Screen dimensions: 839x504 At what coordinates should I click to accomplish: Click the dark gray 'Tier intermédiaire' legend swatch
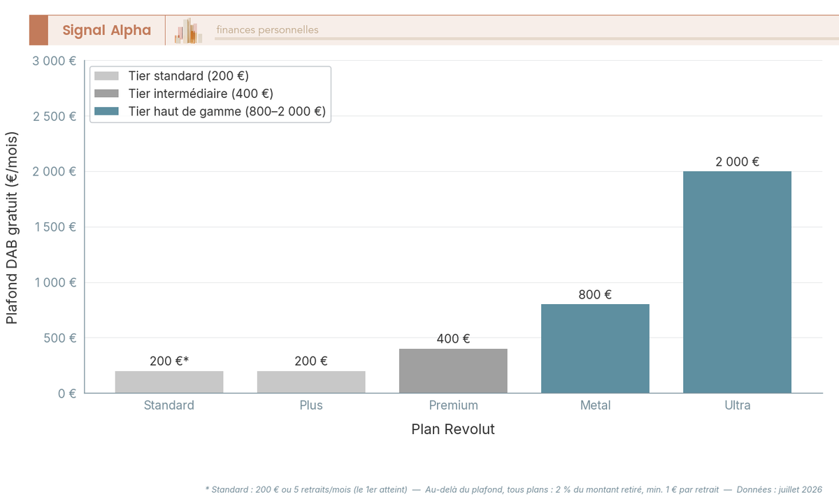(x=107, y=94)
